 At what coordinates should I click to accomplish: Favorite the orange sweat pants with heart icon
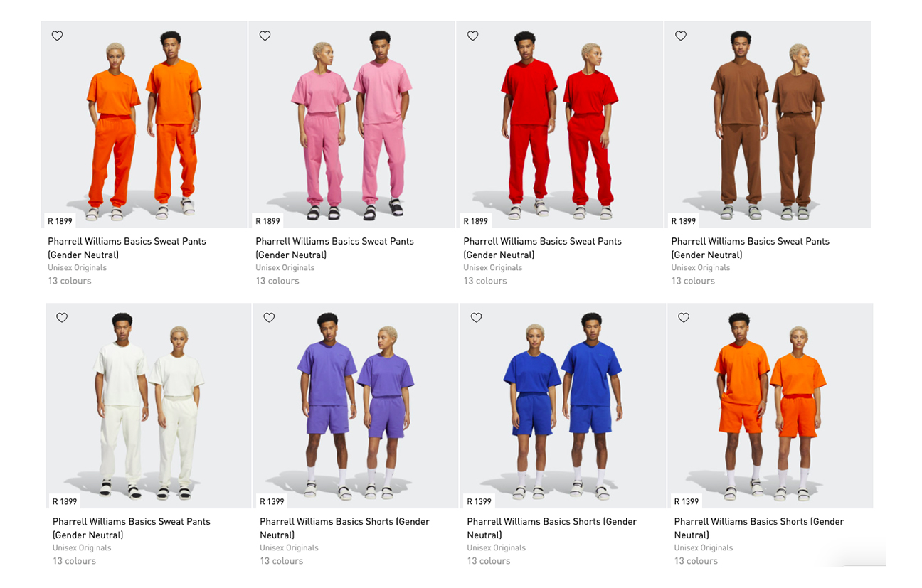[58, 36]
